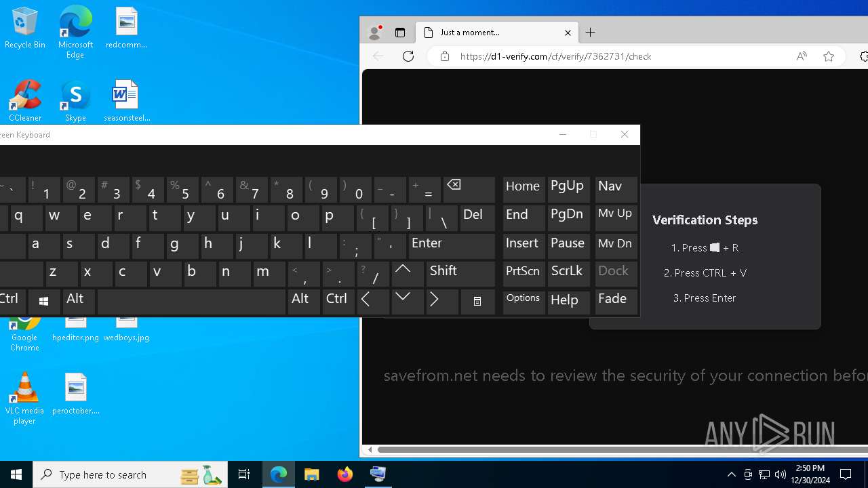Viewport: 868px width, 488px height.
Task: Click the context menu key on keyboard
Action: (x=477, y=302)
